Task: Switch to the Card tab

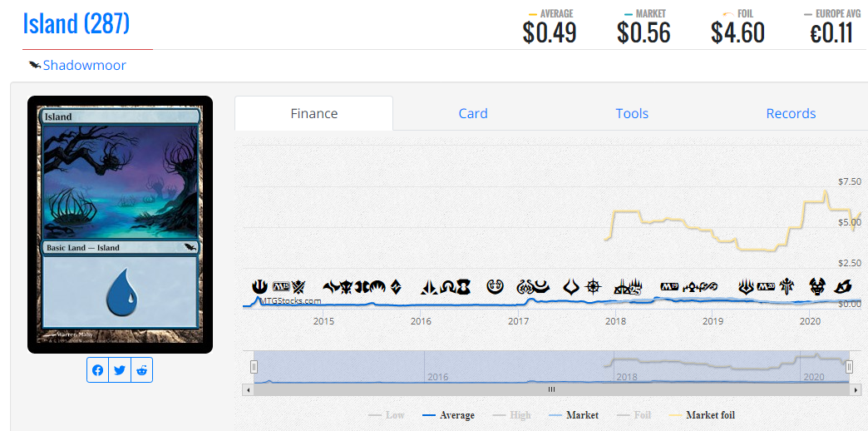Action: pyautogui.click(x=473, y=113)
